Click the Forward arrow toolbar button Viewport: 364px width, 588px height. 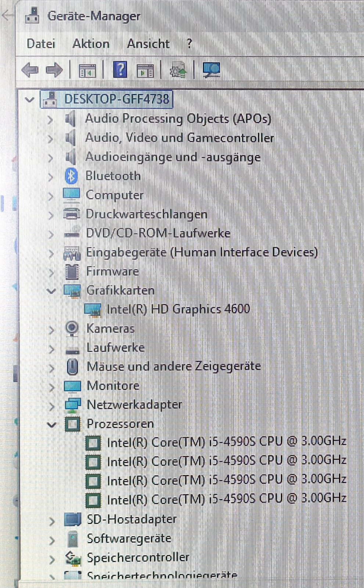(54, 69)
